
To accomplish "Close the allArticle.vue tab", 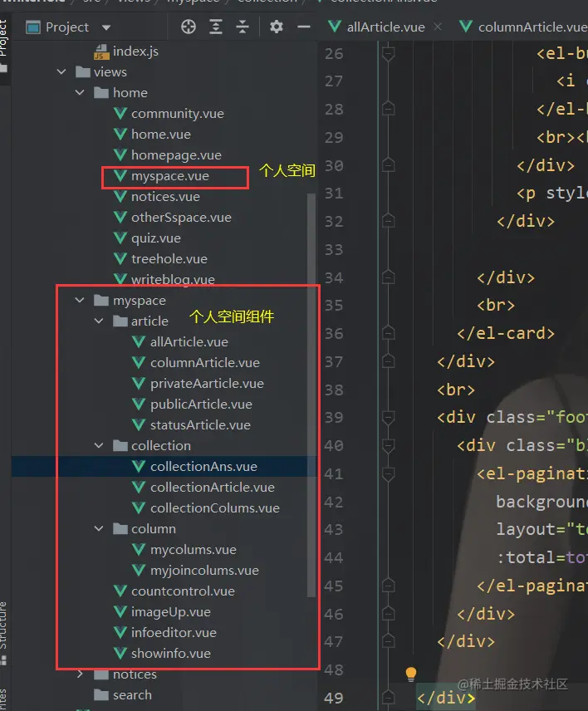I will tap(438, 27).
